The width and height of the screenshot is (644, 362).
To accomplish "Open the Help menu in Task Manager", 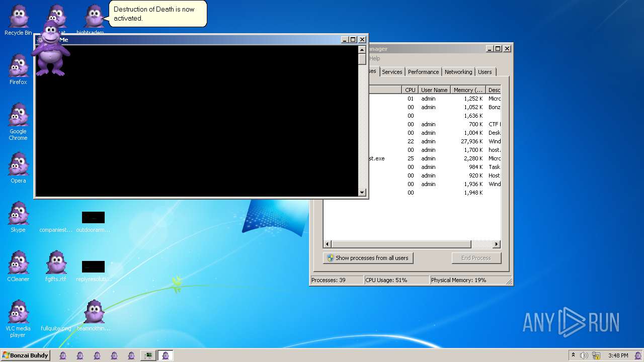I will tap(375, 58).
